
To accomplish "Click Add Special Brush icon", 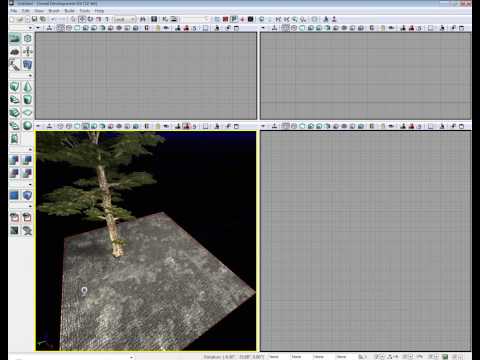I will (x=14, y=195).
